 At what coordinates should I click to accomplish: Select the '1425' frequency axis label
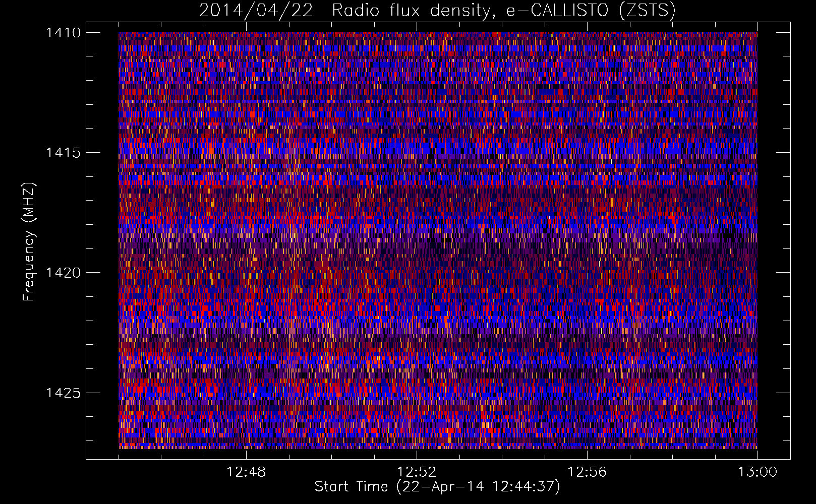pyautogui.click(x=63, y=393)
